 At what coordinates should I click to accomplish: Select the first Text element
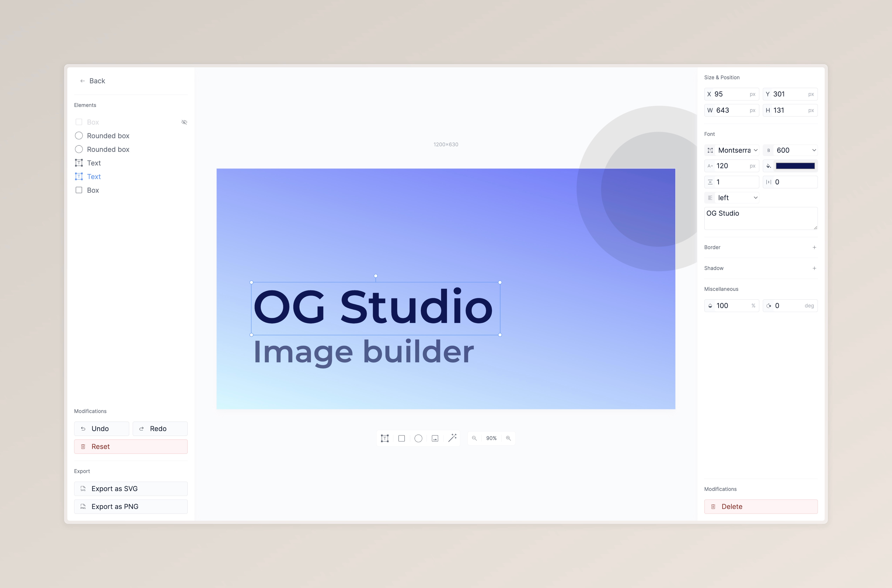[131, 163]
